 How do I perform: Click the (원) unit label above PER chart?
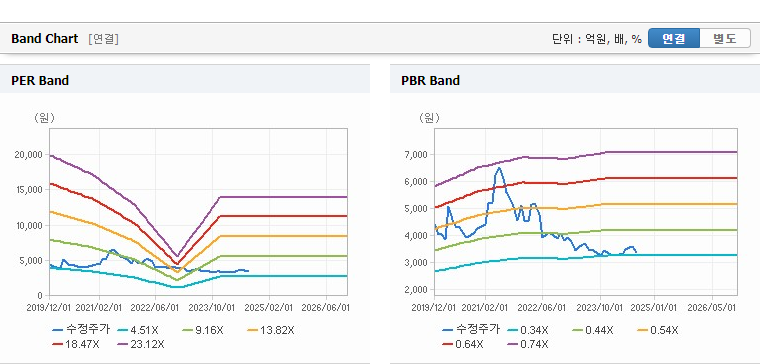click(44, 118)
